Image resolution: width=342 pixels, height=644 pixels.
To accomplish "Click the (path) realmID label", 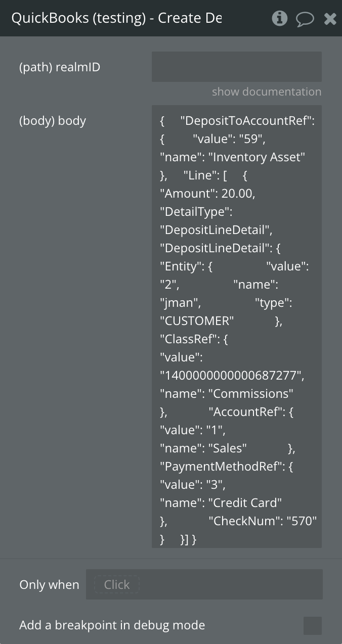I will (x=59, y=67).
